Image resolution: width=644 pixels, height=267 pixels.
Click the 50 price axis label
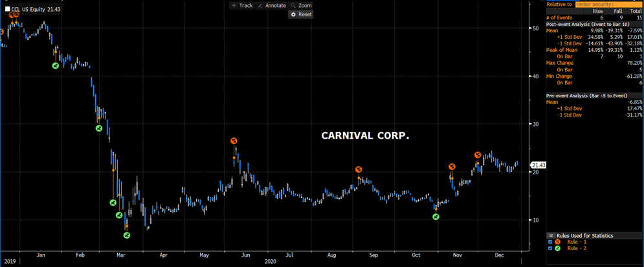[535, 29]
